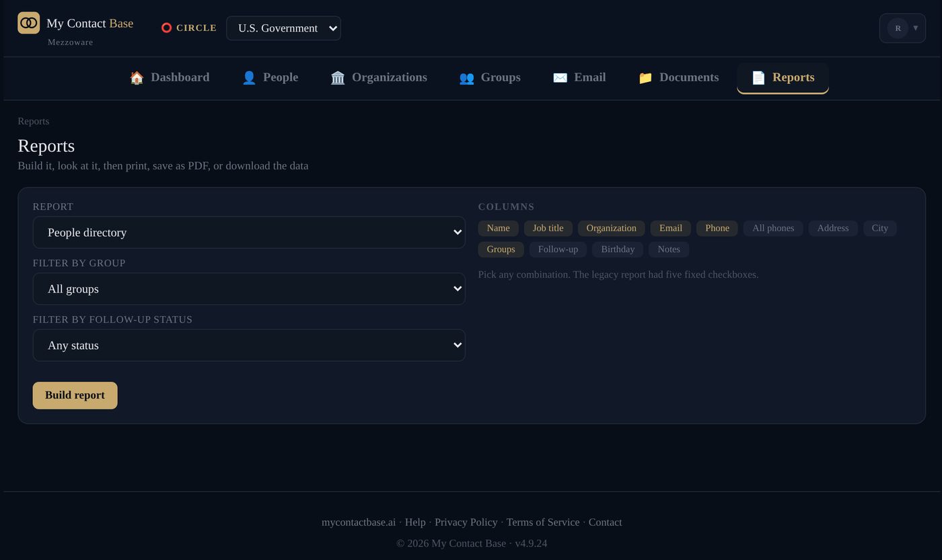
Task: Open the Organizations tab
Action: (379, 78)
